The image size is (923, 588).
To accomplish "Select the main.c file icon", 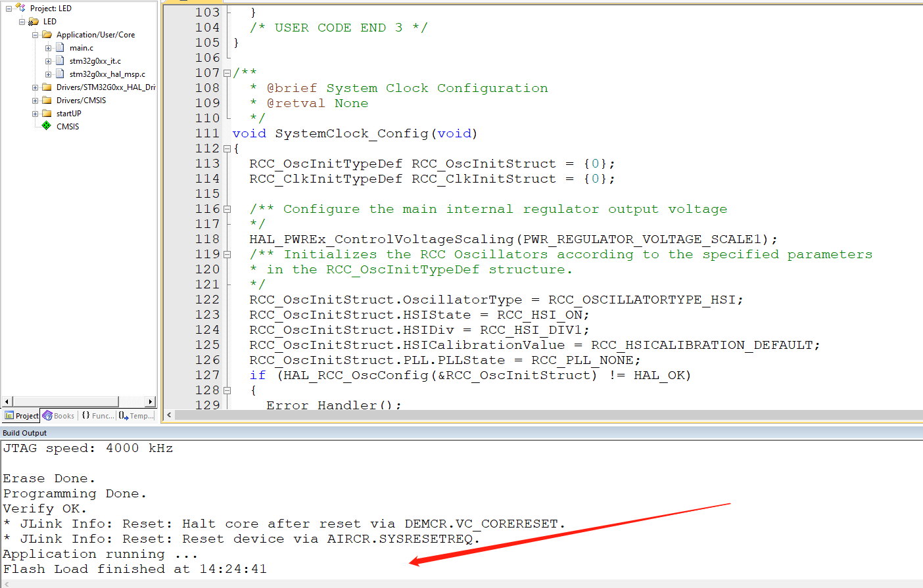I will coord(60,48).
